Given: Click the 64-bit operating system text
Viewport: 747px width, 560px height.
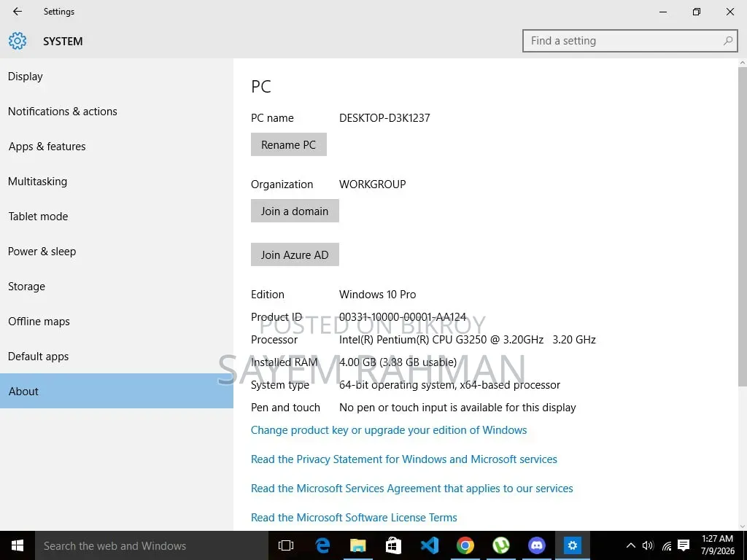Looking at the screenshot, I should coord(449,385).
